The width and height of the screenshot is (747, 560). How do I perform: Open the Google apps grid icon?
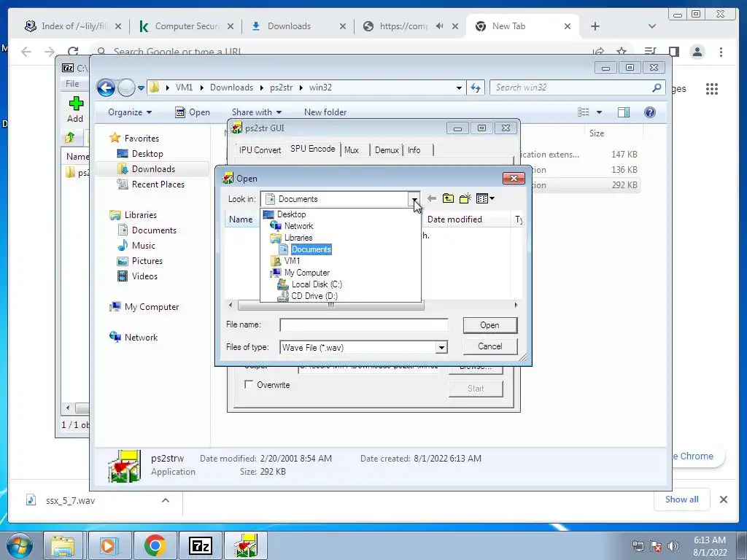tap(712, 89)
